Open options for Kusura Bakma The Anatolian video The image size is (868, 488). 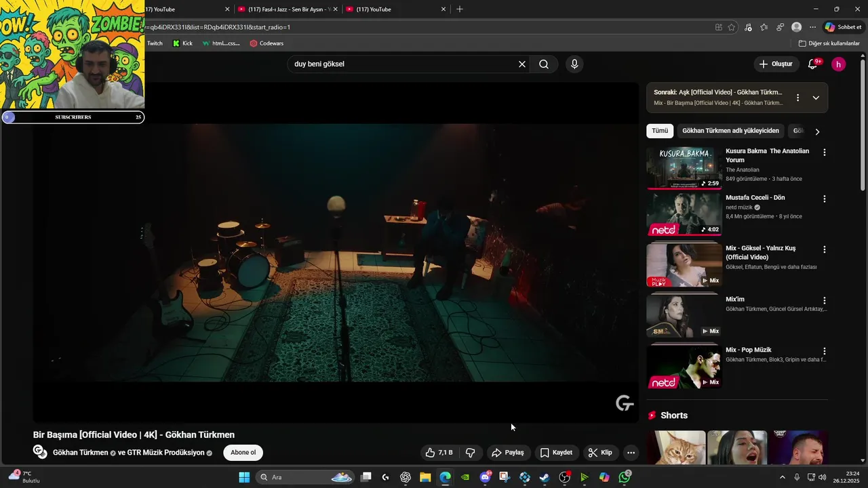click(825, 152)
